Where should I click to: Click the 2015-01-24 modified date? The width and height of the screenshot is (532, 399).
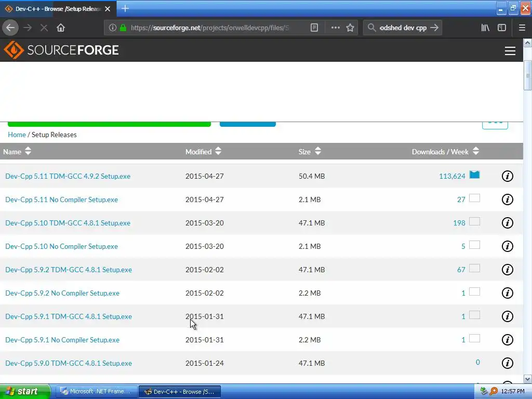point(205,363)
